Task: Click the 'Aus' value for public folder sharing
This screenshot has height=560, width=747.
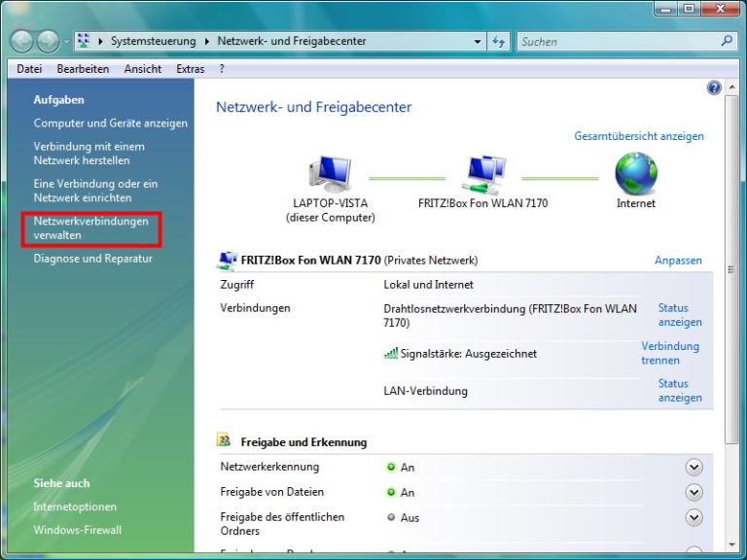Action: click(x=409, y=517)
